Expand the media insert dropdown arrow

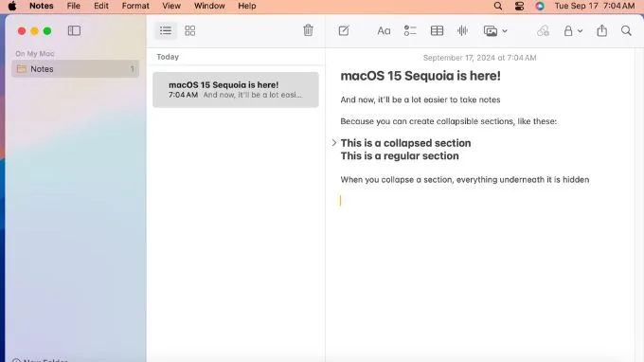(505, 31)
